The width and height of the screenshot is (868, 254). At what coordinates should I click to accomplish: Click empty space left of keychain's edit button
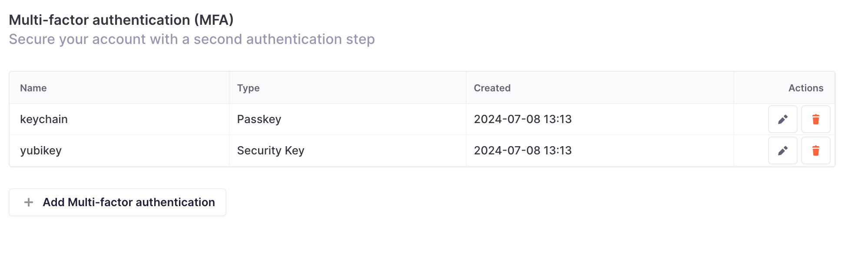click(x=751, y=119)
